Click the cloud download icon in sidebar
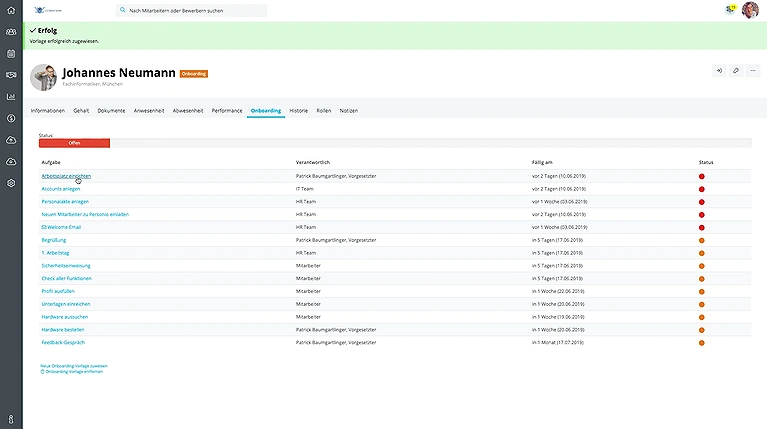Viewport: 767px width, 429px height. [x=11, y=161]
